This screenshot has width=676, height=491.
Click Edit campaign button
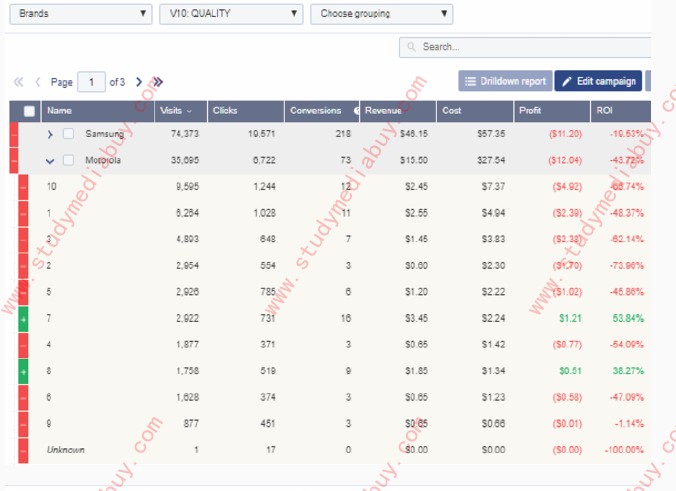pyautogui.click(x=598, y=81)
